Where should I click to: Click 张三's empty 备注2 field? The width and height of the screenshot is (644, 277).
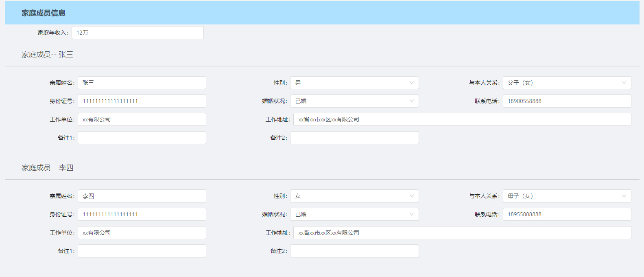click(x=354, y=138)
